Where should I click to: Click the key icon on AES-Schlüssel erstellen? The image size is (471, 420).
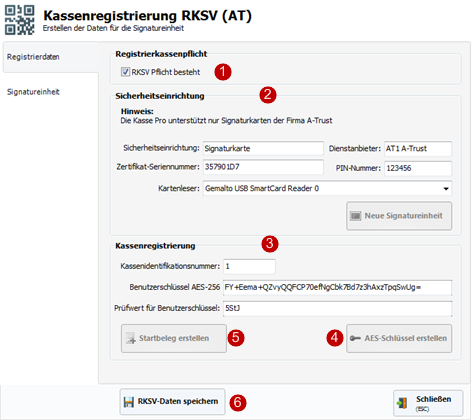coord(355,338)
